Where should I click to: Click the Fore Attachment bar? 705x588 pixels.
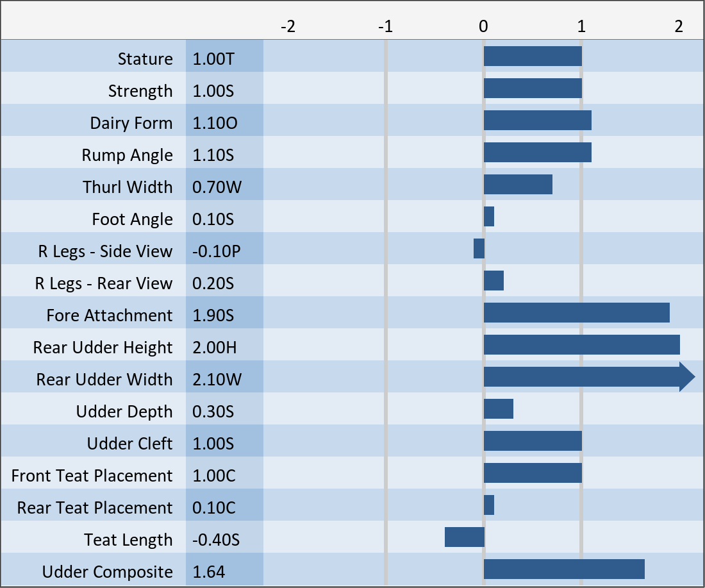[x=576, y=313]
